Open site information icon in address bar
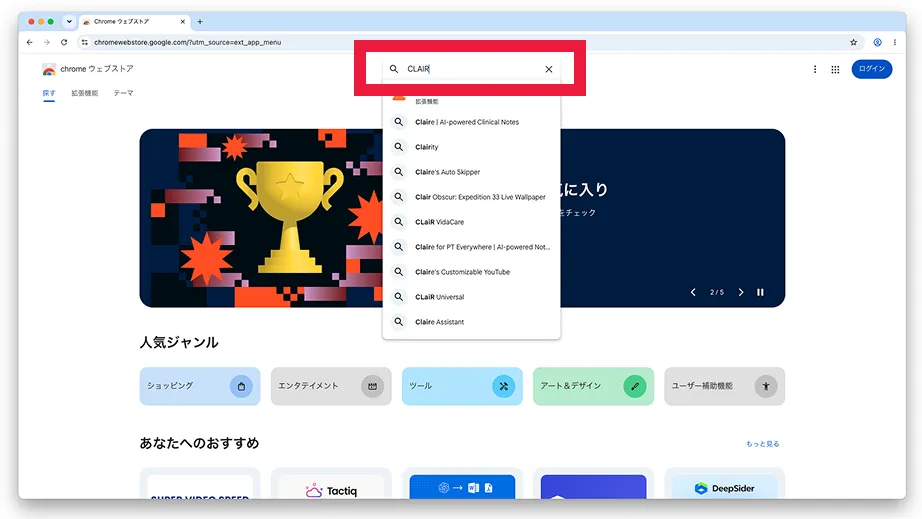This screenshot has width=922, height=519. click(85, 42)
